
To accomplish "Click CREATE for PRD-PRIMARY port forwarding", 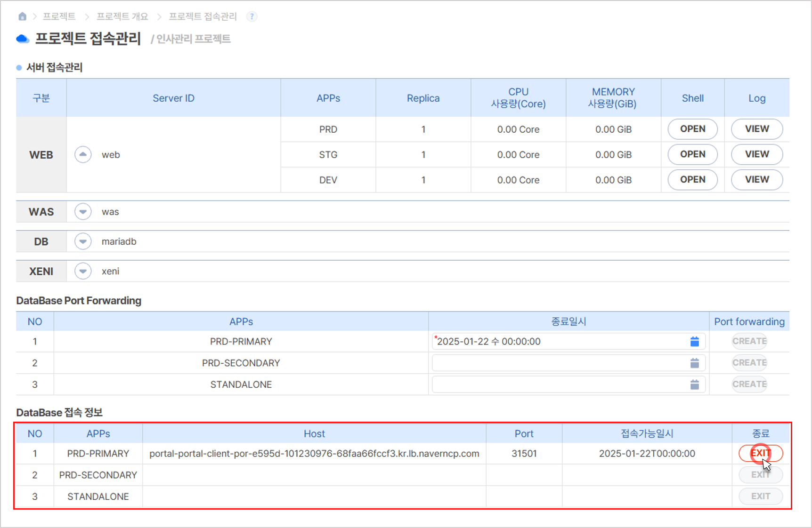I will (749, 341).
